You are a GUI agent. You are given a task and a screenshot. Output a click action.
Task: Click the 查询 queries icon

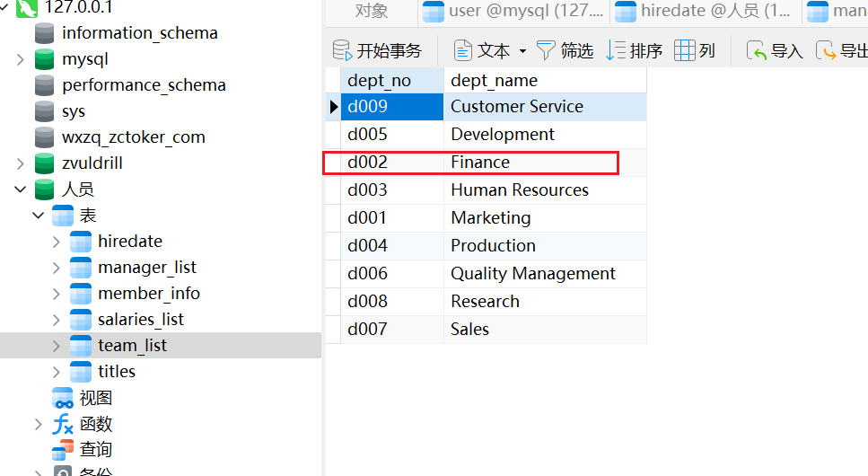(63, 450)
